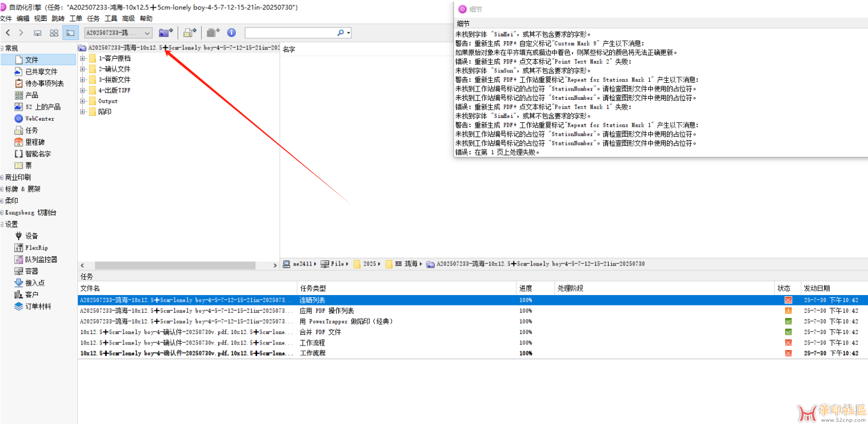Click the new task toolbar icon
868x424 pixels.
190,33
